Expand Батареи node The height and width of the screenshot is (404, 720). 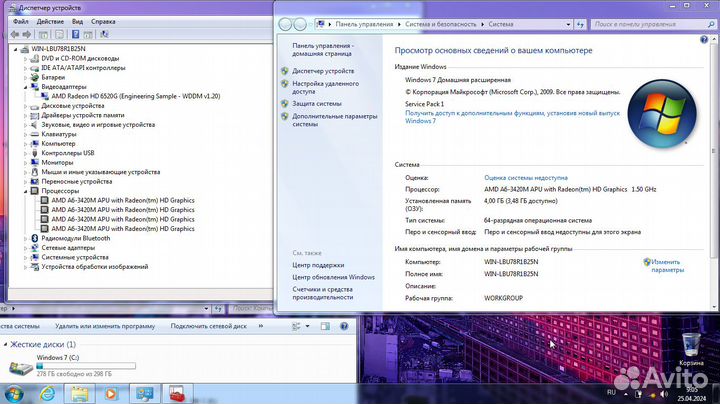(x=25, y=78)
